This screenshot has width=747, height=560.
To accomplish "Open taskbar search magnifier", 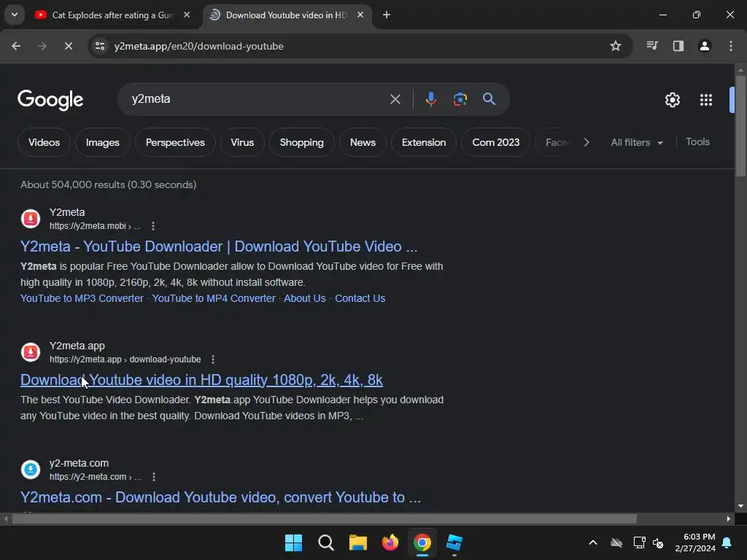I will [x=326, y=542].
